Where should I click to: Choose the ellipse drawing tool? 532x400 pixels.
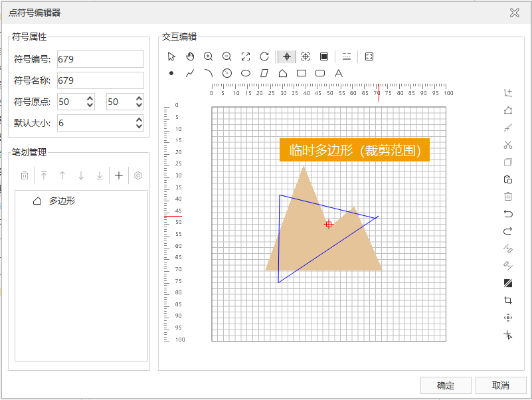pyautogui.click(x=246, y=73)
